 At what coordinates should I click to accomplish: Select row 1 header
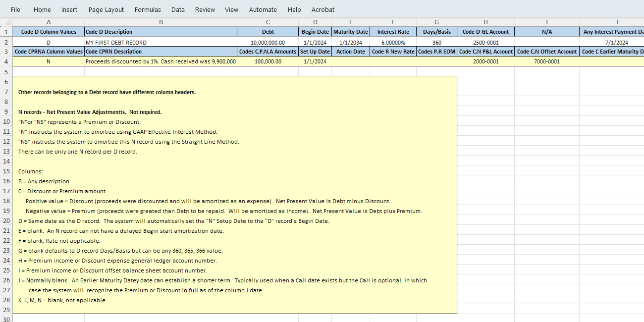pos(6,32)
